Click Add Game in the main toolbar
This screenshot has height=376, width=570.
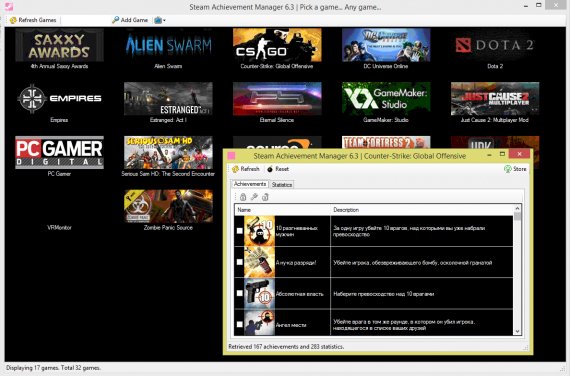[130, 20]
